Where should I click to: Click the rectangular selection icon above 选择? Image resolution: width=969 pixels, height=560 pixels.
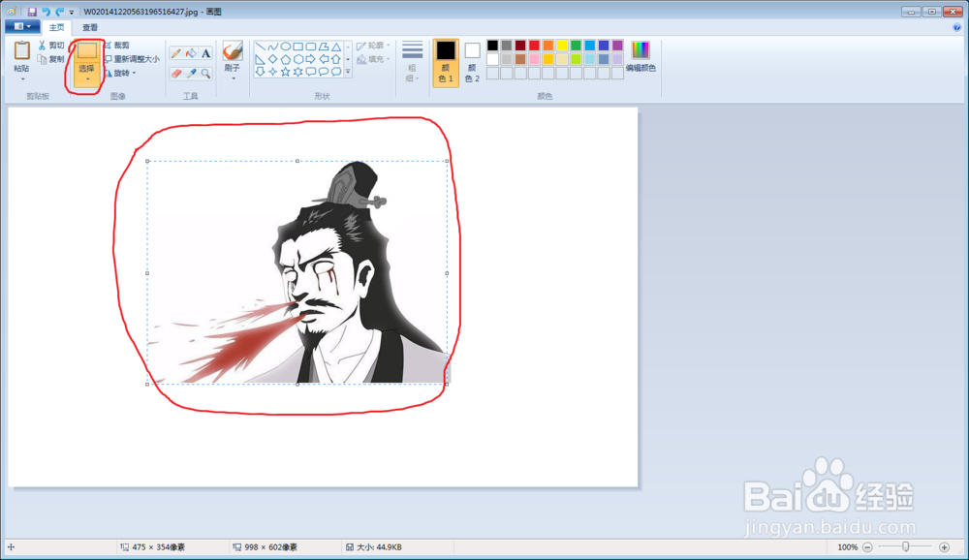click(86, 51)
